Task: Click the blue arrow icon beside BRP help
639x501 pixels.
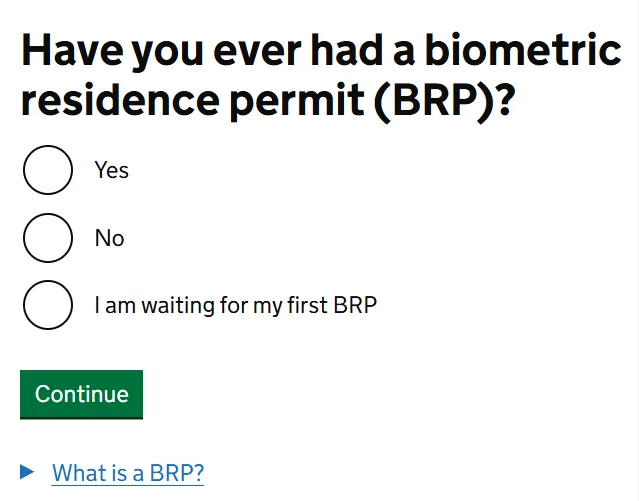Action: (28, 471)
